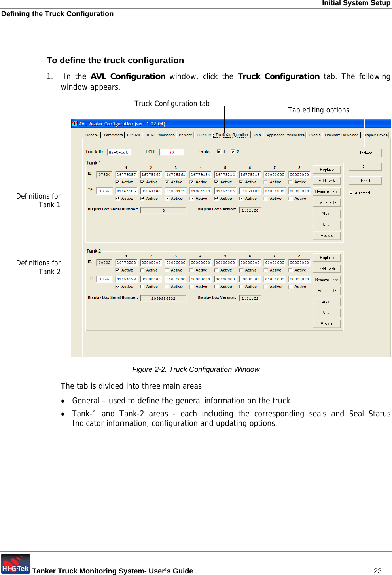Click the Truck ID input field
The image size is (392, 575).
pos(120,152)
